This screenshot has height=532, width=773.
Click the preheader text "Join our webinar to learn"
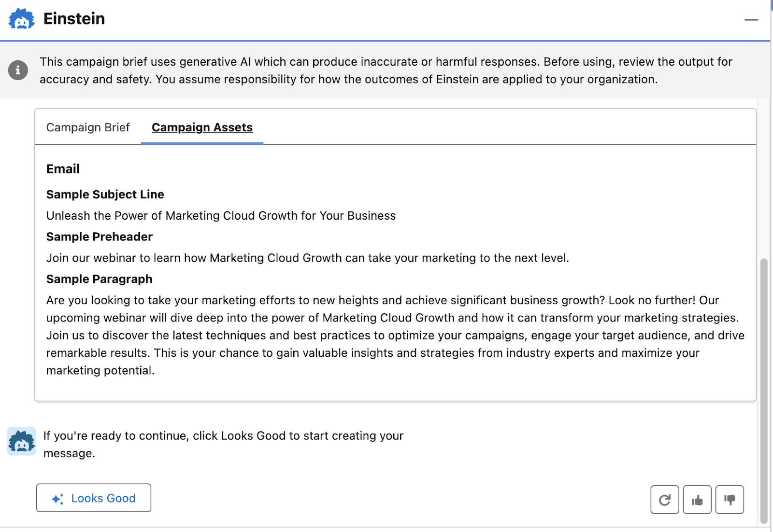pos(308,258)
